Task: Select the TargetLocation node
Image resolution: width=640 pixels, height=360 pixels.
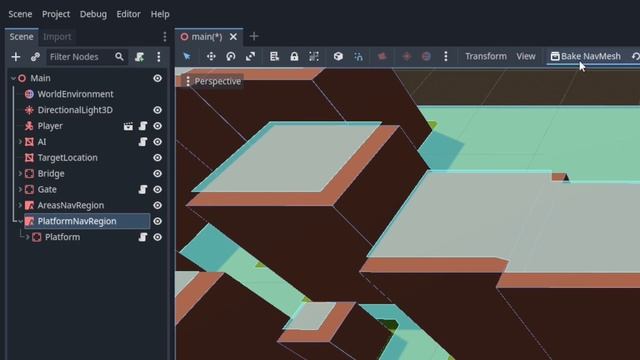Action: coord(67,158)
